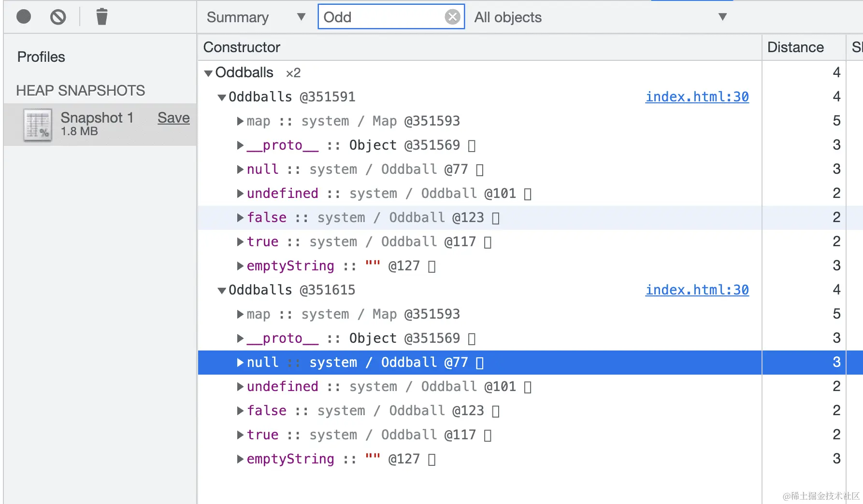
Task: Collapse the Oddballs x2 constructor group
Action: click(x=208, y=73)
